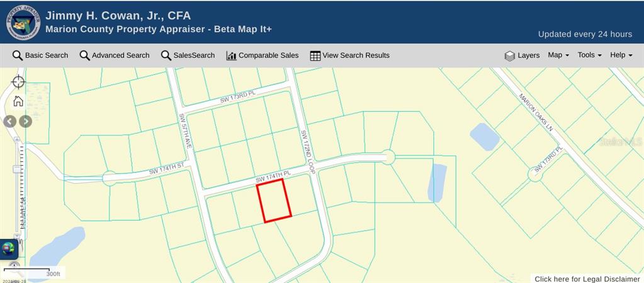Viewport: 644px width, 283px height.
Task: Expand the Map dropdown menu
Action: tap(558, 55)
